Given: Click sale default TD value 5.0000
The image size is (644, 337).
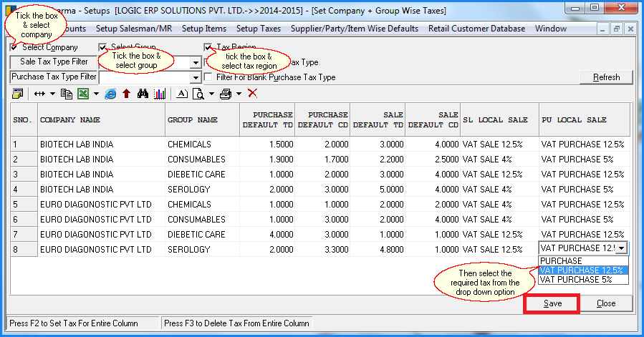Looking at the screenshot, I should [378, 189].
